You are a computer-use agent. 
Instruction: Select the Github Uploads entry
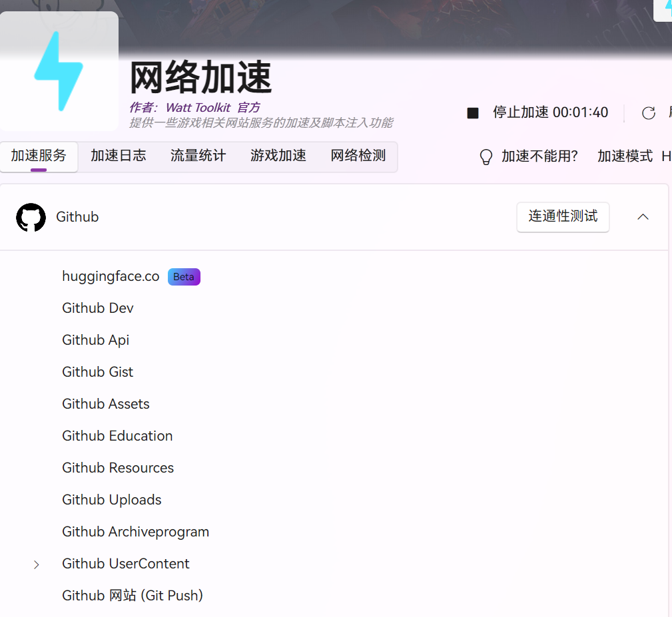[112, 500]
